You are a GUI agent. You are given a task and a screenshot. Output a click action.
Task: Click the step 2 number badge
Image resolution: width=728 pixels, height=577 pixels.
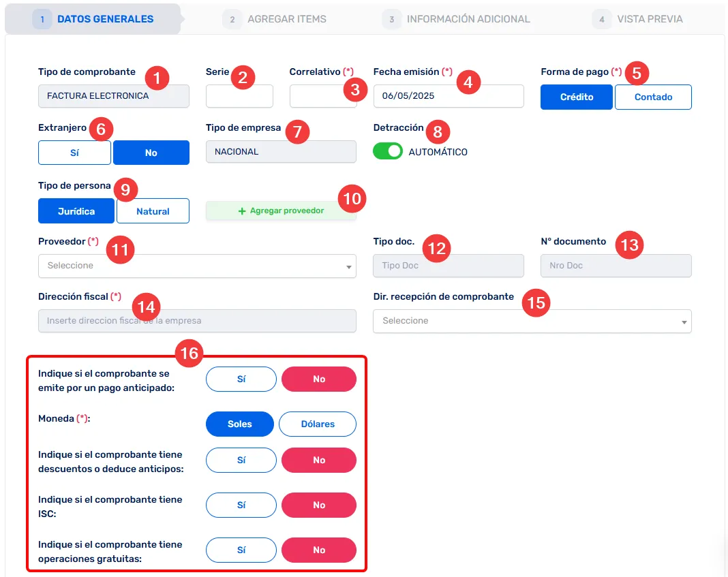(x=232, y=19)
